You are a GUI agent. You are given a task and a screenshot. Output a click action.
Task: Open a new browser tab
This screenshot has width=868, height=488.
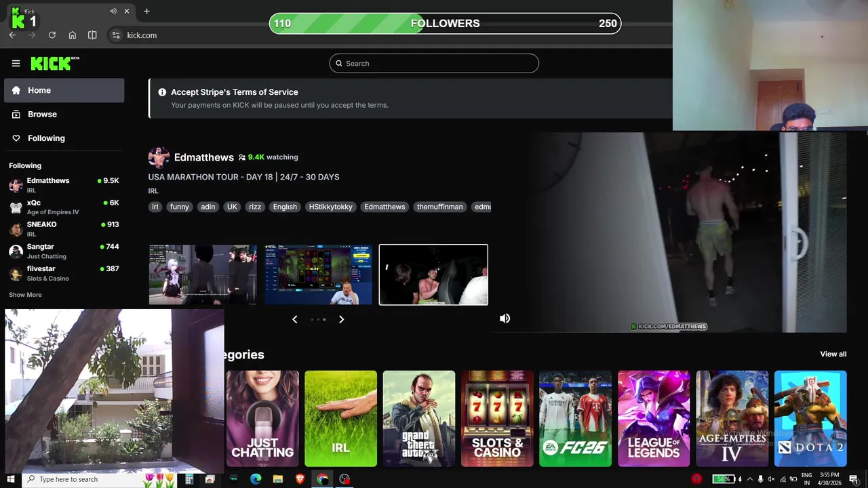tap(146, 11)
